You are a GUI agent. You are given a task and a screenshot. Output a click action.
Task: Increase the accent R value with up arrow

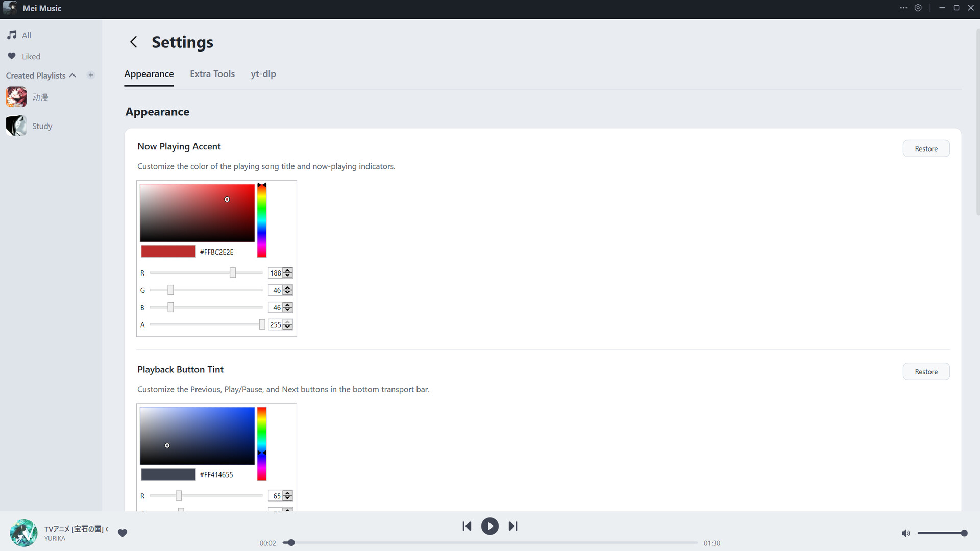[288, 270]
